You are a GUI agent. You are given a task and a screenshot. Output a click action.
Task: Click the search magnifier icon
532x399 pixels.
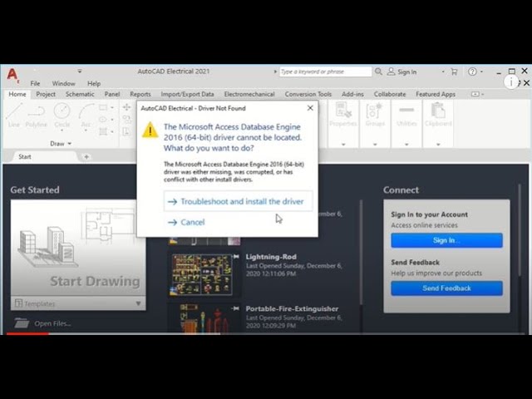(378, 71)
